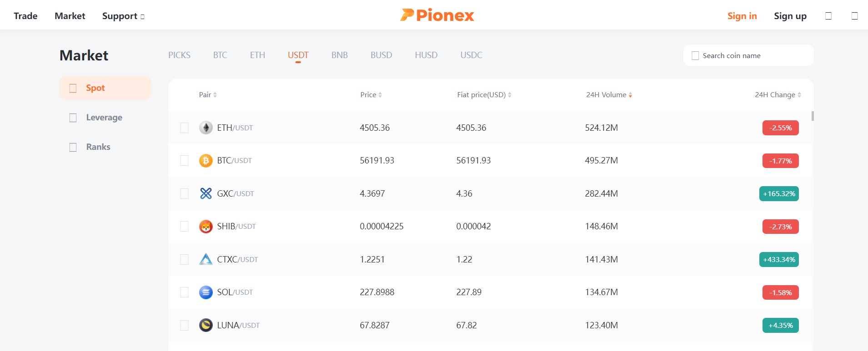The height and width of the screenshot is (351, 868).
Task: Switch to the BUSD market tab
Action: pyautogui.click(x=381, y=55)
